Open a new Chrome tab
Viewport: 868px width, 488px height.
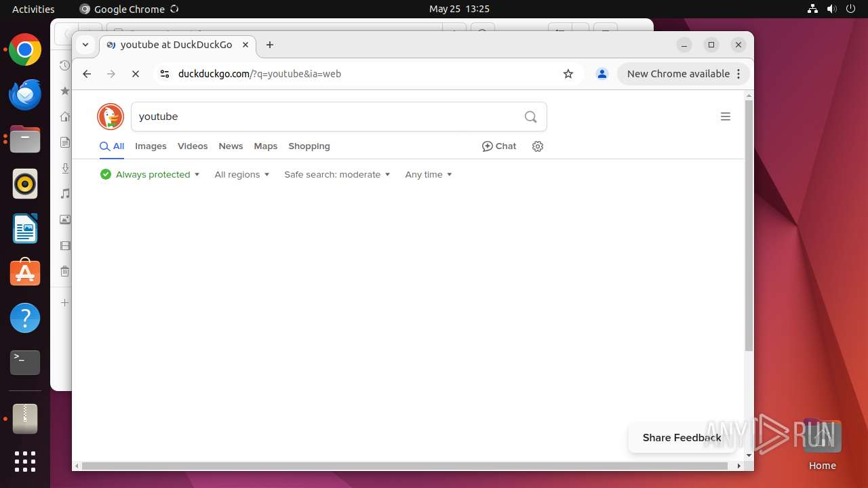[x=270, y=45]
